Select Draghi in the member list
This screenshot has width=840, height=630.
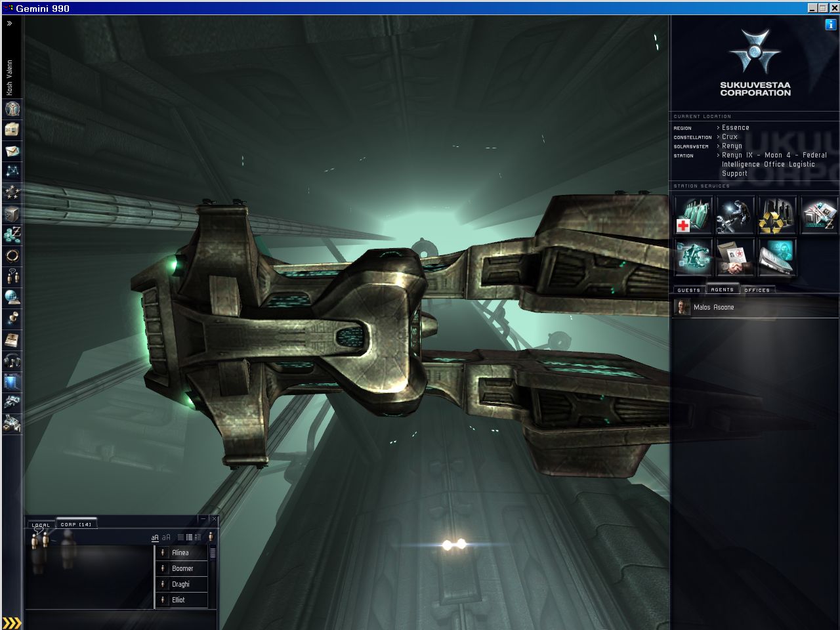coord(182,584)
